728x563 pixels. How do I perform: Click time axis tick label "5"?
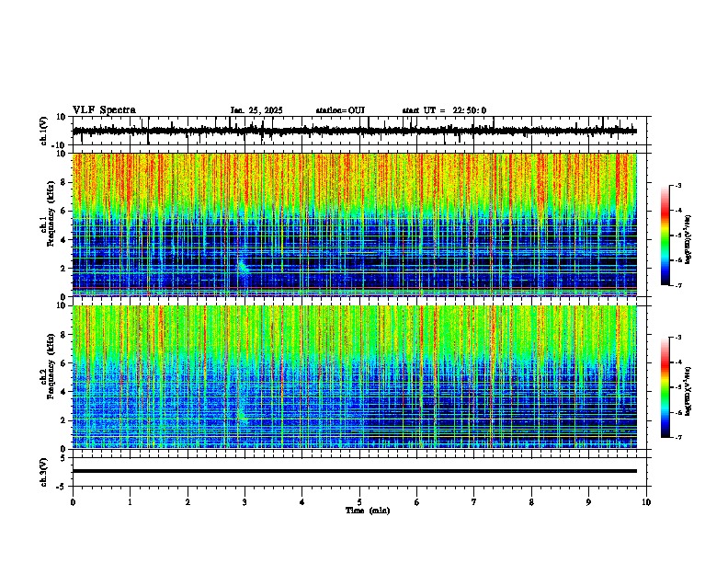click(359, 502)
